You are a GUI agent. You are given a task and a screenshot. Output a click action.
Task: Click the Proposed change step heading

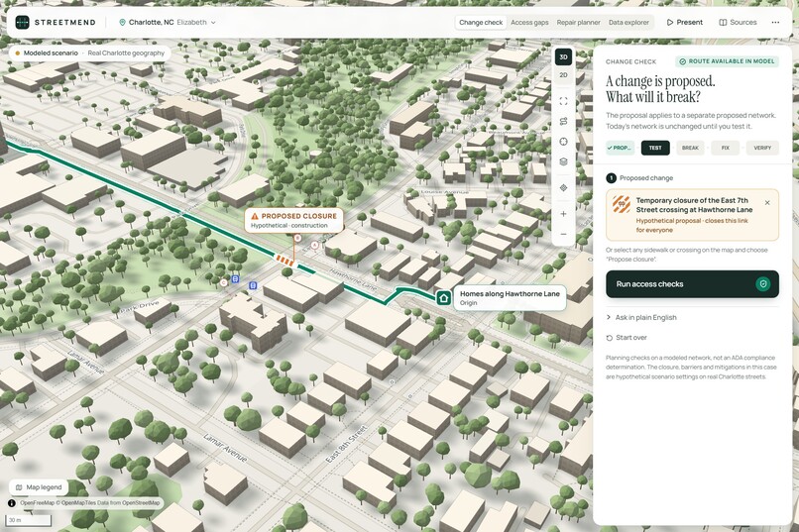(x=646, y=177)
